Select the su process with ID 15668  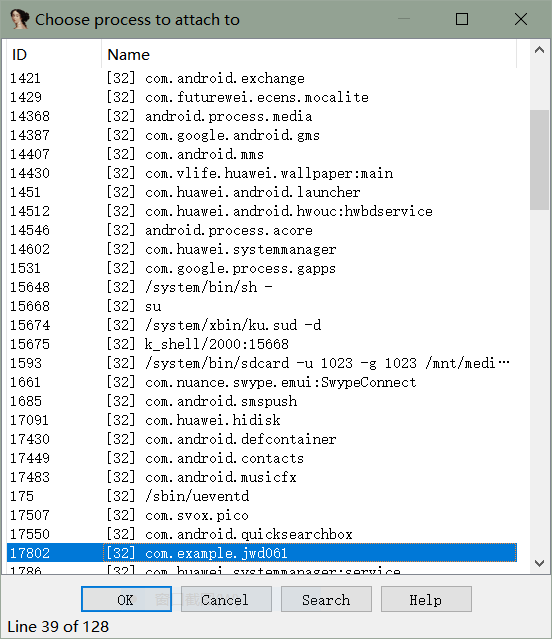[262, 306]
